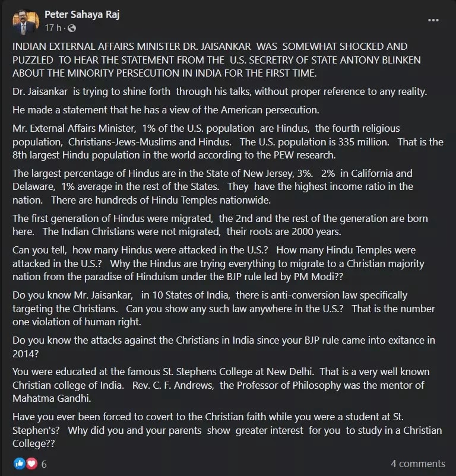
Task: Open the post options three-dot menu
Action: click(x=434, y=21)
